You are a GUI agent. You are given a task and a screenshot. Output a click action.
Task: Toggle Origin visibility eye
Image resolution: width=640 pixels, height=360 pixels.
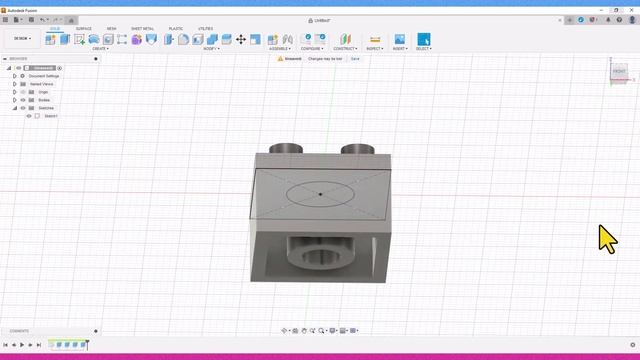coord(23,92)
